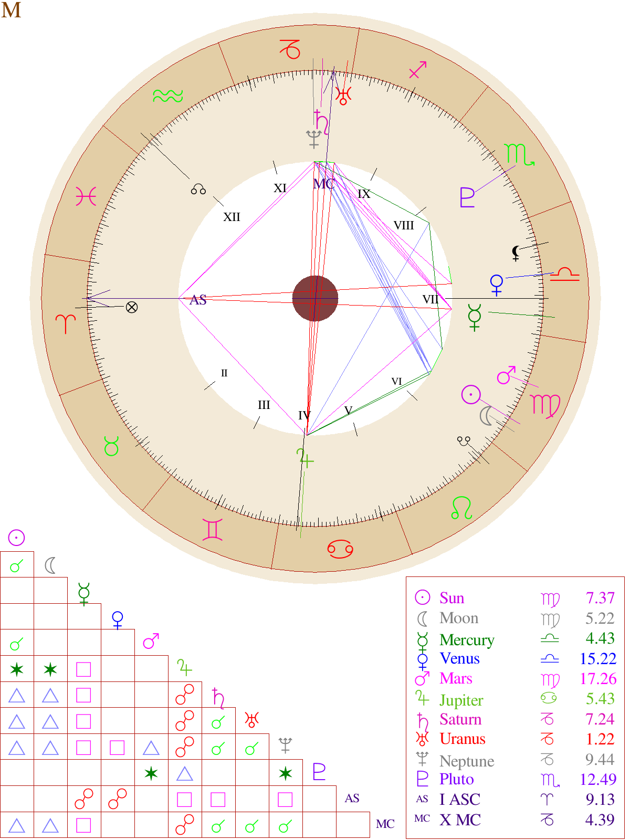Image resolution: width=630 pixels, height=840 pixels.
Task: Click Mercury header glyph in aspect grid
Action: (84, 594)
